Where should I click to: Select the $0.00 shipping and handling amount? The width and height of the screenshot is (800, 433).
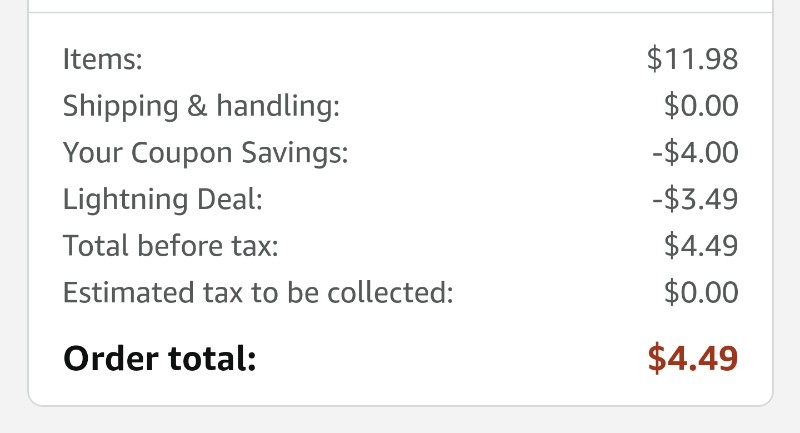pos(701,106)
